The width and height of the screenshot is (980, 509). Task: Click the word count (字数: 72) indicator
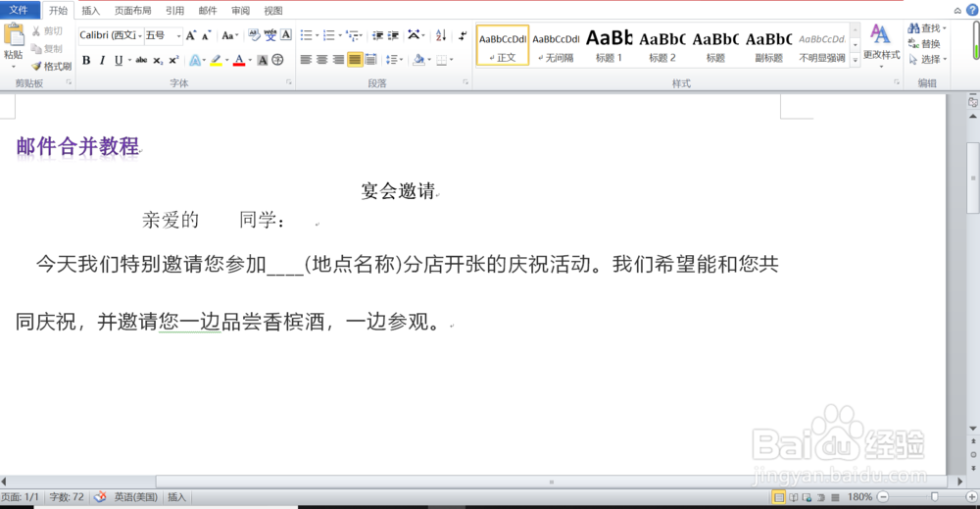tap(67, 497)
